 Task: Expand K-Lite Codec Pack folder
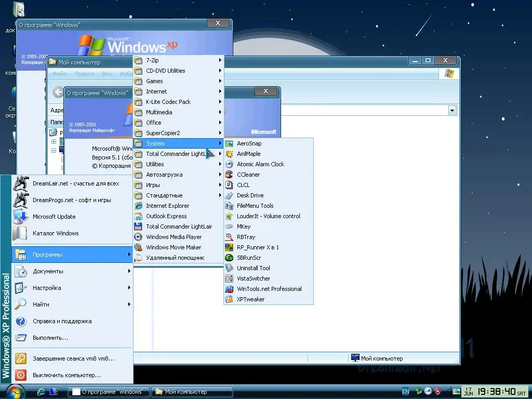point(179,102)
